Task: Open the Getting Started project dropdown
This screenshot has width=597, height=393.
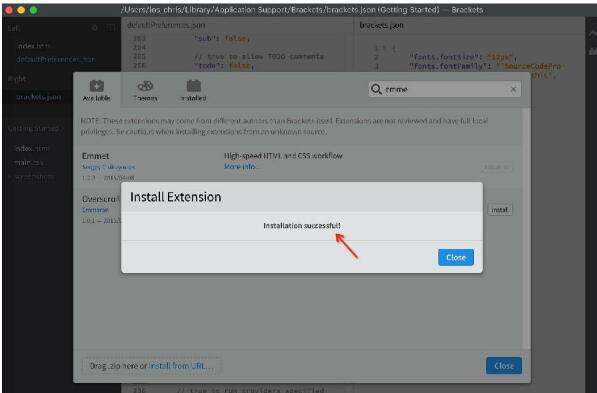Action: point(36,129)
